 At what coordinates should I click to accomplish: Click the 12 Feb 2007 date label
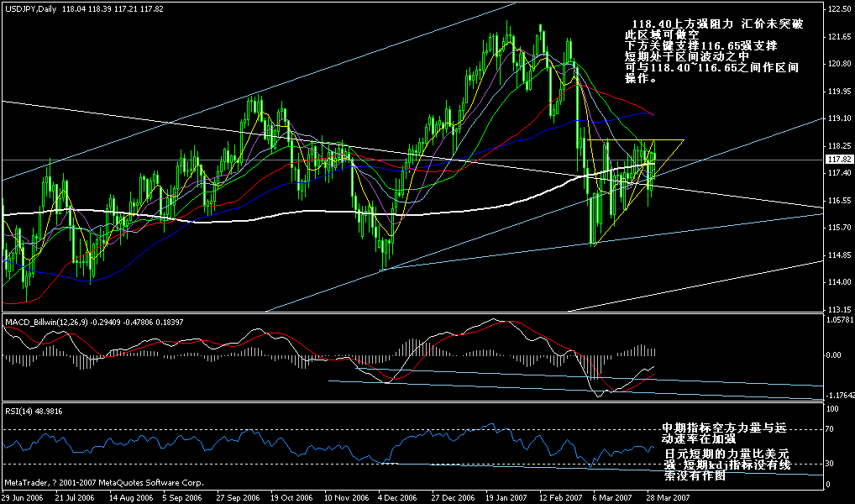tap(559, 498)
